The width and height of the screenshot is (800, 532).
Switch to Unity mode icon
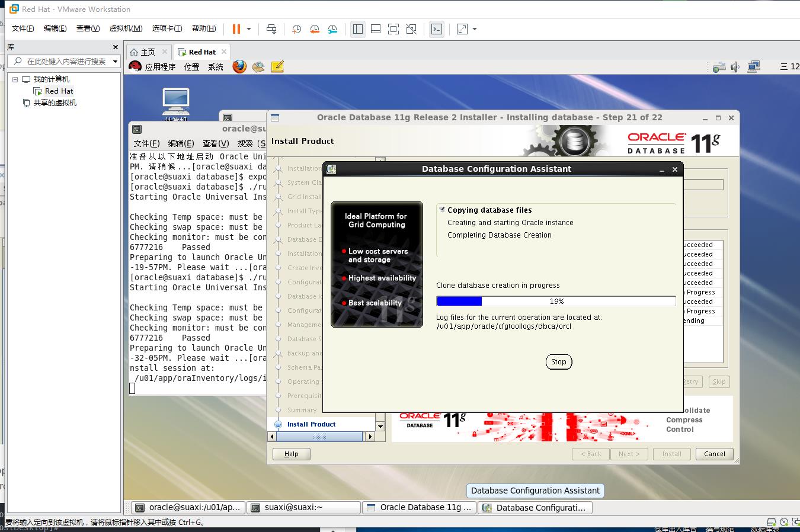coord(411,29)
